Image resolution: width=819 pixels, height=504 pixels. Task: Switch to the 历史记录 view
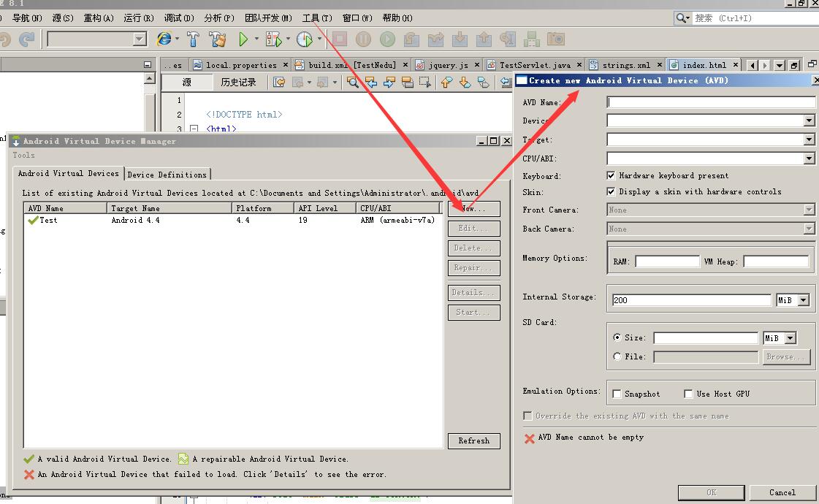[x=238, y=82]
